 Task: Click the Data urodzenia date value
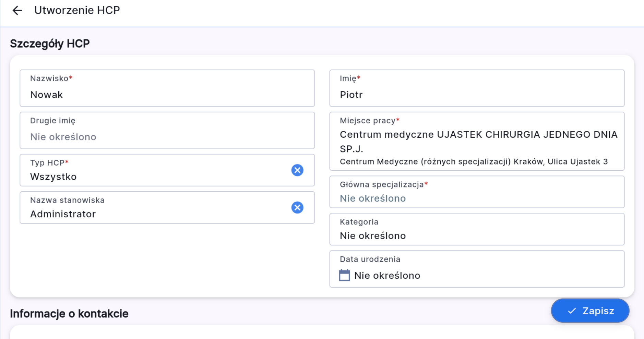tap(387, 276)
